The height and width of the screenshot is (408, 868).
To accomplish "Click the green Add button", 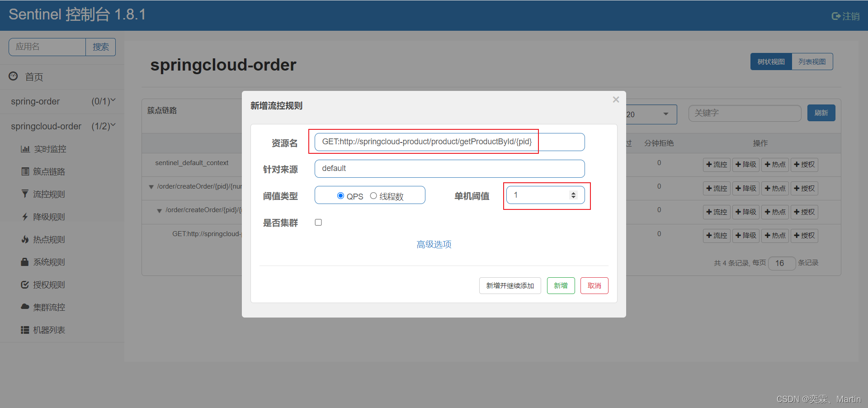I will [561, 286].
